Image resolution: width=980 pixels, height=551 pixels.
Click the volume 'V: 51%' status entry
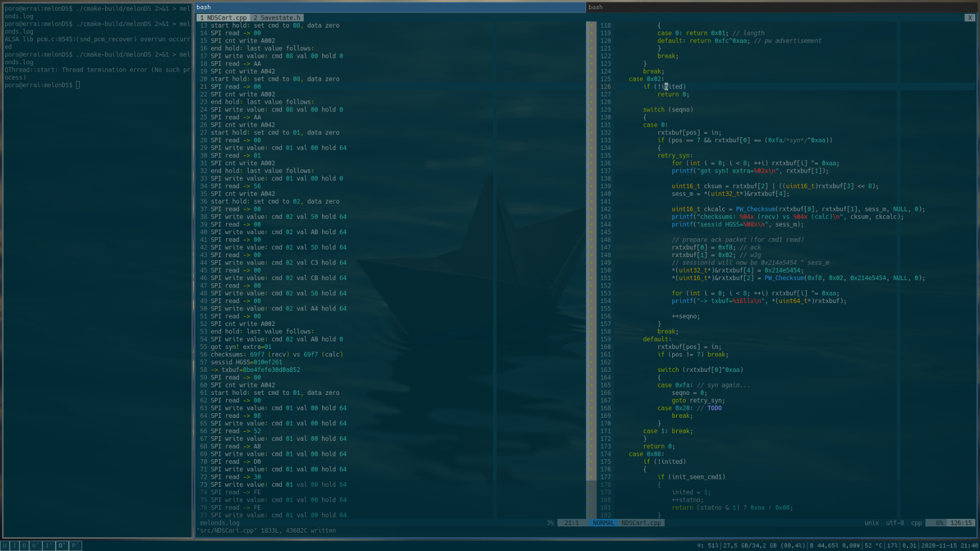coord(708,546)
